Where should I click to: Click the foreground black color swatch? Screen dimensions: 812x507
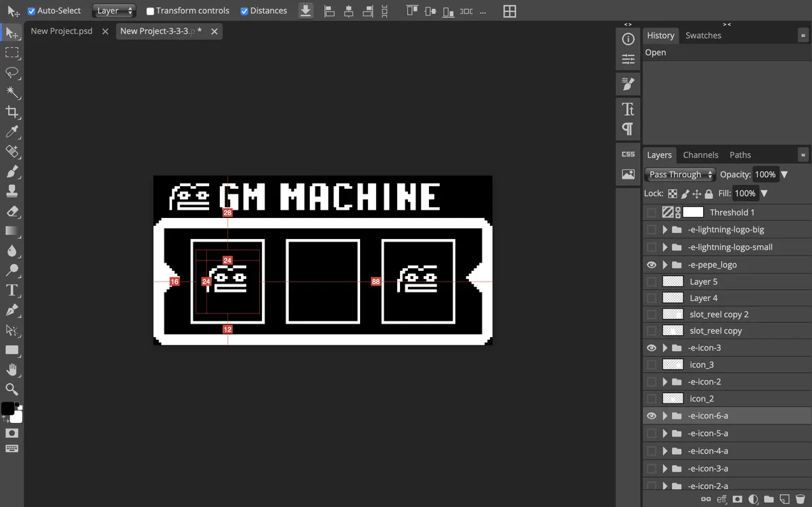(x=7, y=408)
